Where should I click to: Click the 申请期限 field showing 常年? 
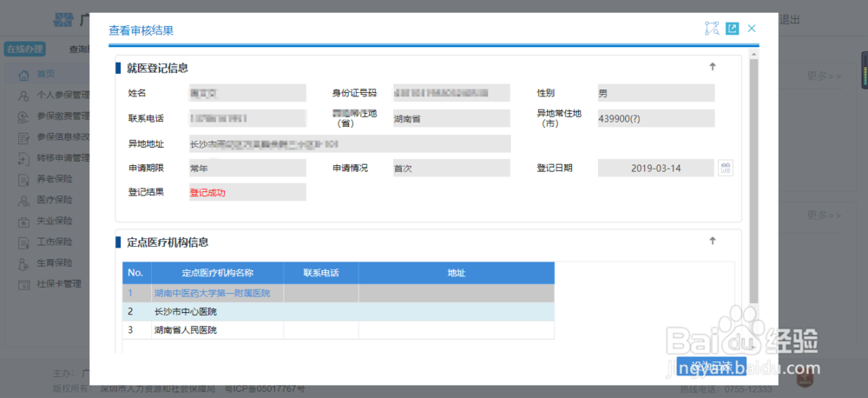coord(247,168)
